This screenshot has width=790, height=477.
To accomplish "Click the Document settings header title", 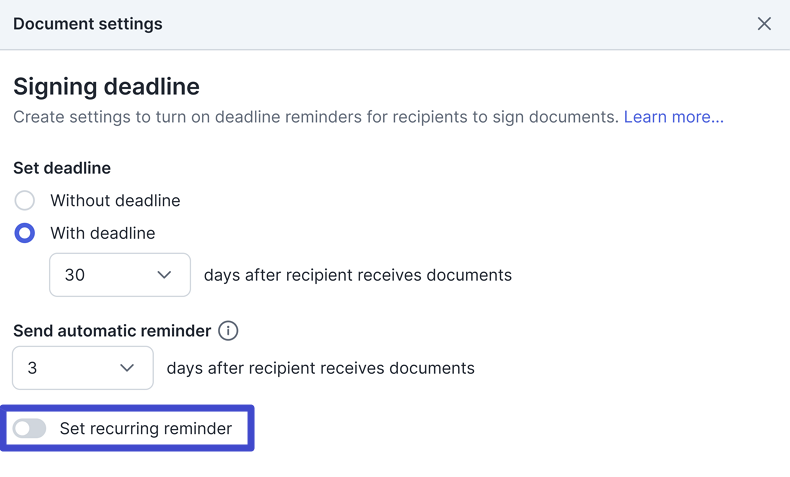I will pos(88,23).
